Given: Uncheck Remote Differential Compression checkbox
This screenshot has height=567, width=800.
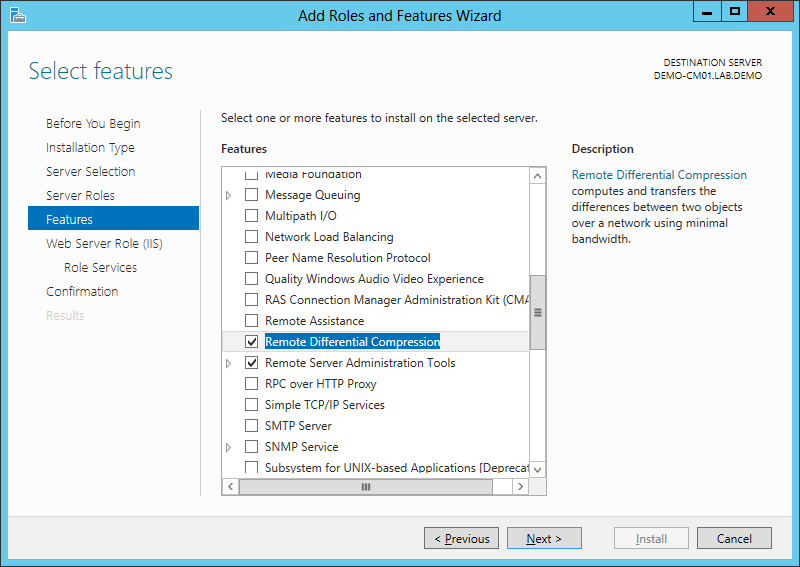Looking at the screenshot, I should pos(252,342).
